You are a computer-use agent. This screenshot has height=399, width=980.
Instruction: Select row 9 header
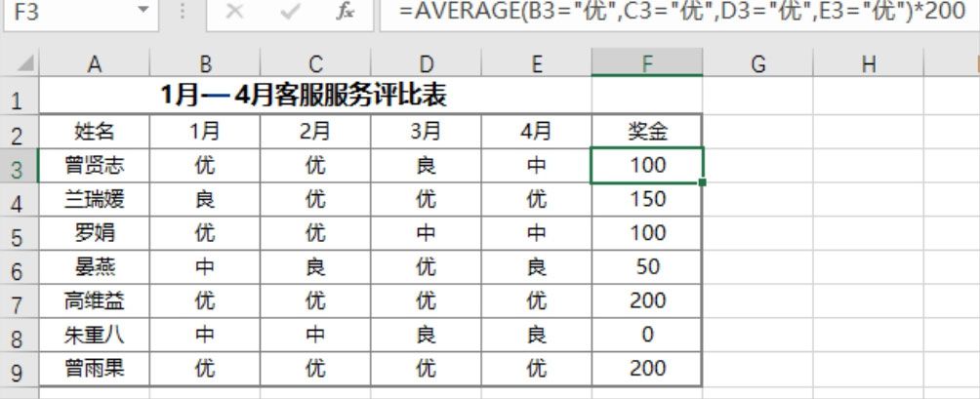[19, 370]
